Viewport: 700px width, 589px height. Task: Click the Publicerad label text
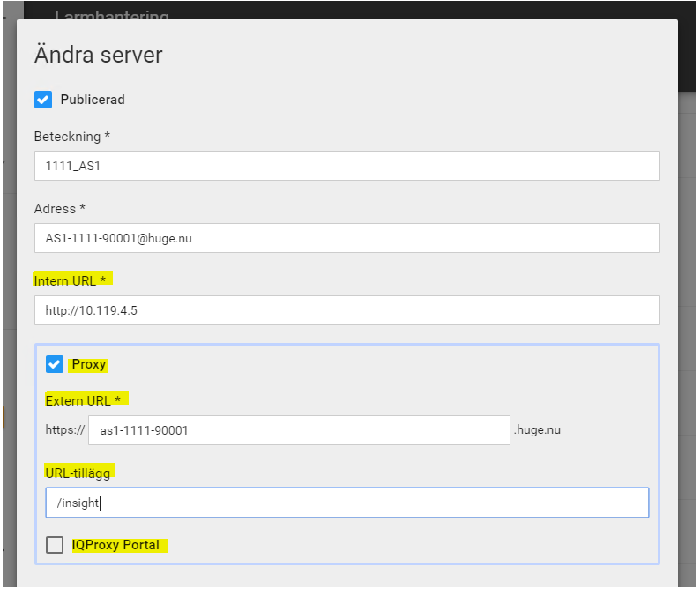pos(93,100)
